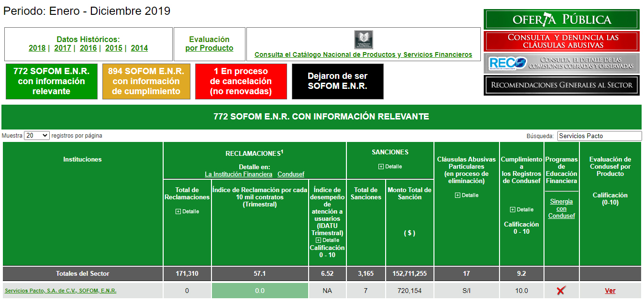Click score 10.0 in Servicios Pacto row
This screenshot has width=644, height=303.
pyautogui.click(x=522, y=291)
